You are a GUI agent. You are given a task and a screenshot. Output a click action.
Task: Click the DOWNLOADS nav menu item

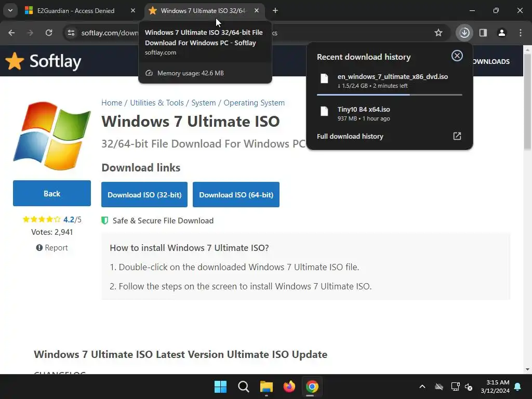(491, 61)
